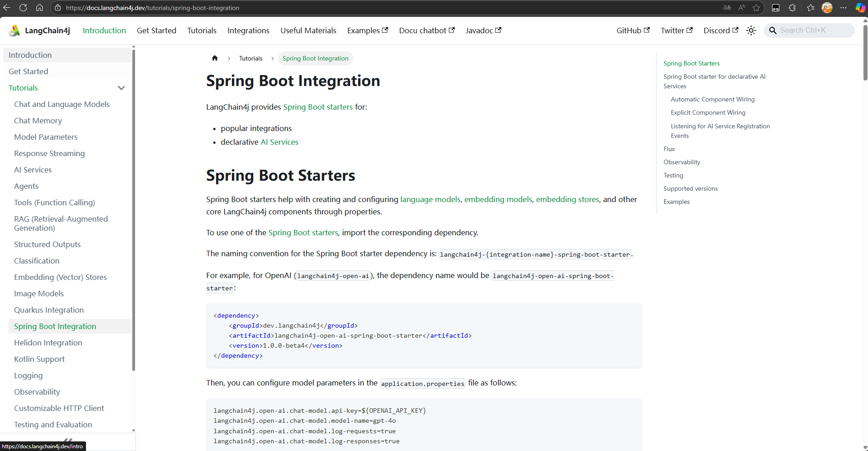Viewport: 868px width, 451px height.
Task: Collapse the Tutorials sidebar section chevron
Action: coord(121,88)
